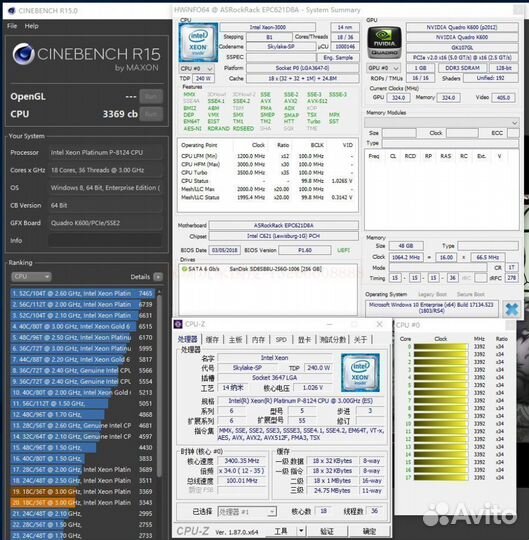Click the Intel Xeon-3000 CPU name field
This screenshot has width=529, height=540.
click(x=268, y=27)
